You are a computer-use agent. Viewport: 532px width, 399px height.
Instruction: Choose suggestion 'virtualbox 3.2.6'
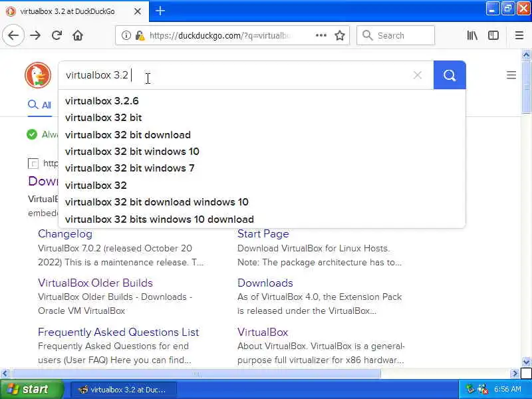[261, 101]
